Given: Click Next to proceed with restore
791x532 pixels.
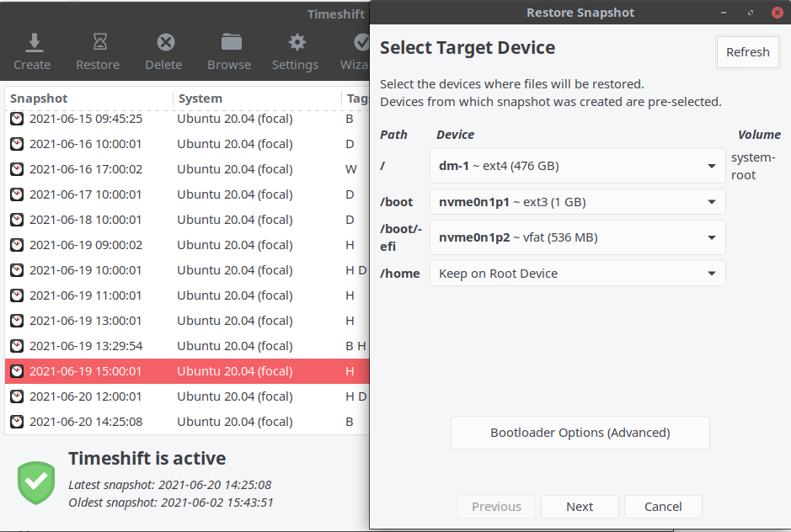Looking at the screenshot, I should [580, 507].
